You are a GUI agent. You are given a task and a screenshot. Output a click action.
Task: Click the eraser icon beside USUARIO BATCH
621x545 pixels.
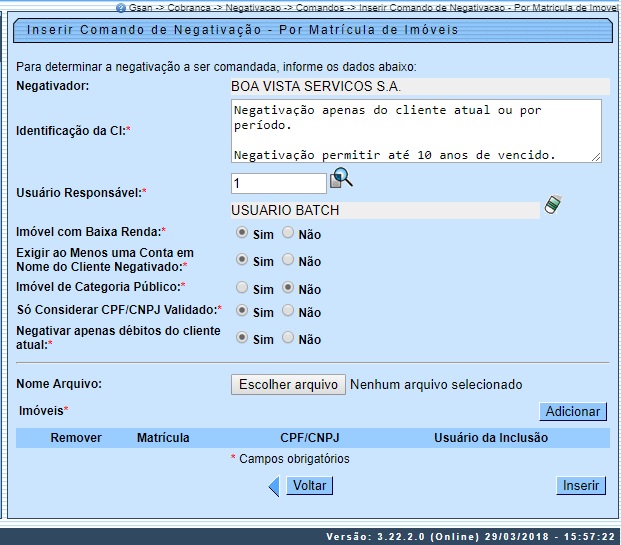[x=553, y=206]
